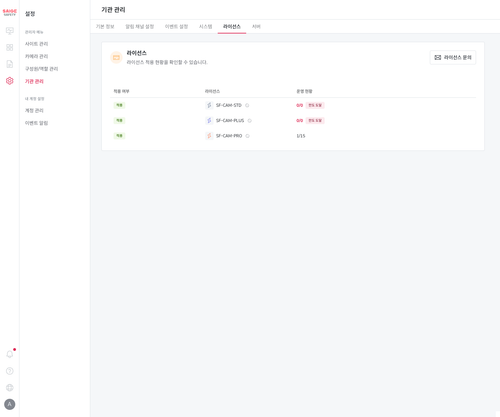
Task: Click the orange license card icon
Action: click(116, 57)
